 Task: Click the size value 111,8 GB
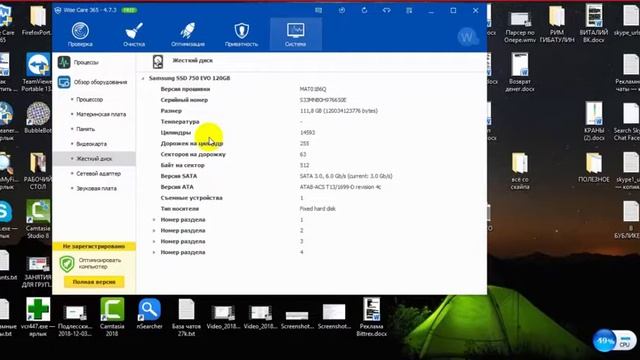pos(339,111)
